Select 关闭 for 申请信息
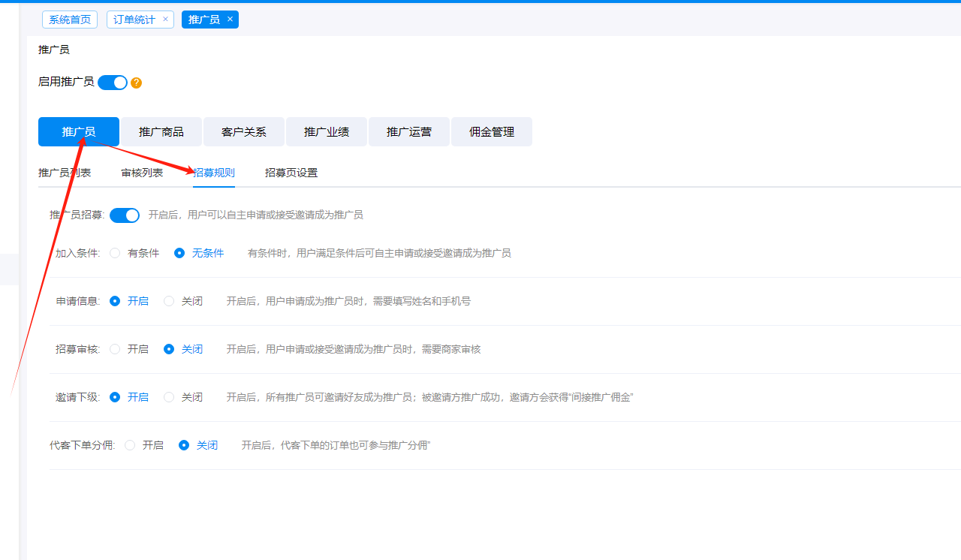The width and height of the screenshot is (961, 560). pyautogui.click(x=169, y=301)
